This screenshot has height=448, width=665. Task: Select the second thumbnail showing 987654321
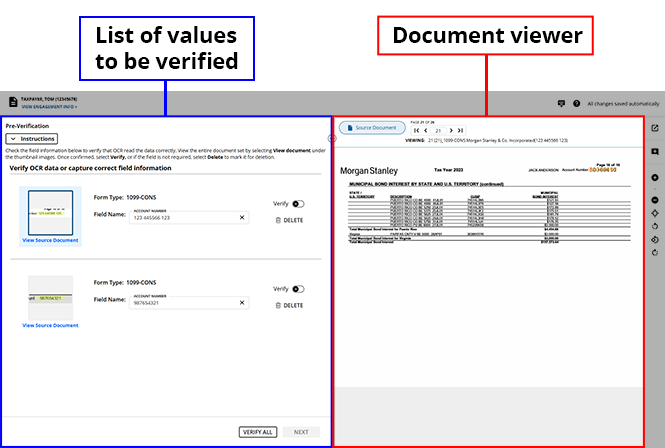point(50,298)
